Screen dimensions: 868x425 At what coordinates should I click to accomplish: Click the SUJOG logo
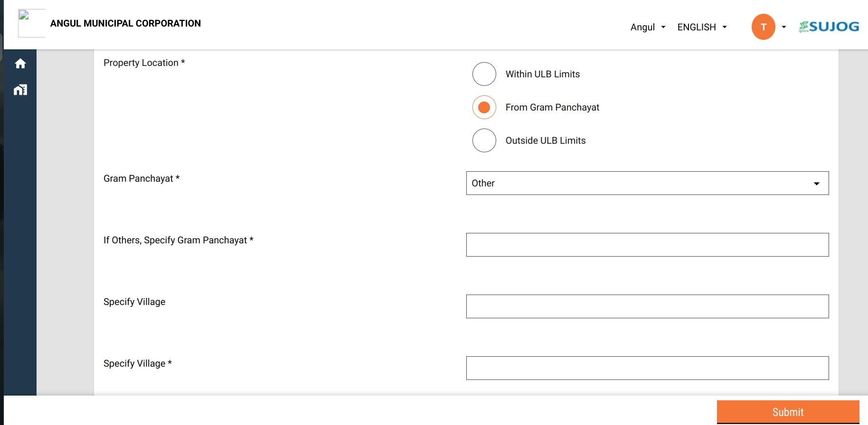click(829, 27)
